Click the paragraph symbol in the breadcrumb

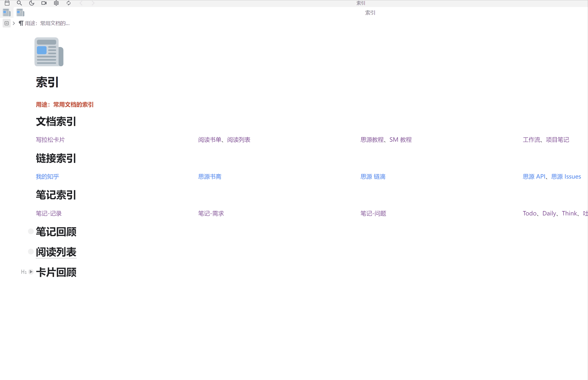[21, 23]
